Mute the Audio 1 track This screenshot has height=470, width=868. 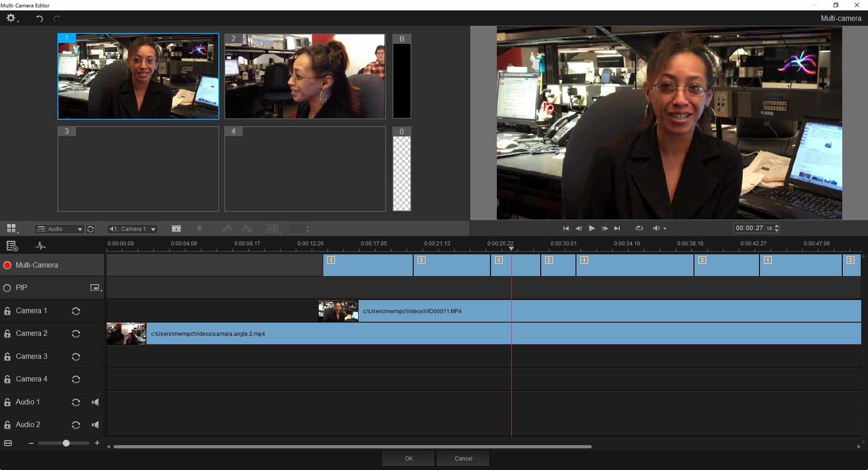click(95, 402)
